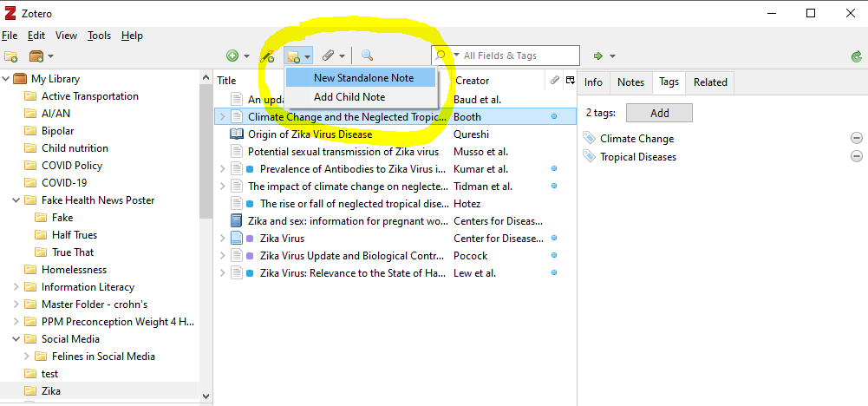868x406 pixels.
Task: Open the Locate dropdown arrow
Action: (612, 56)
